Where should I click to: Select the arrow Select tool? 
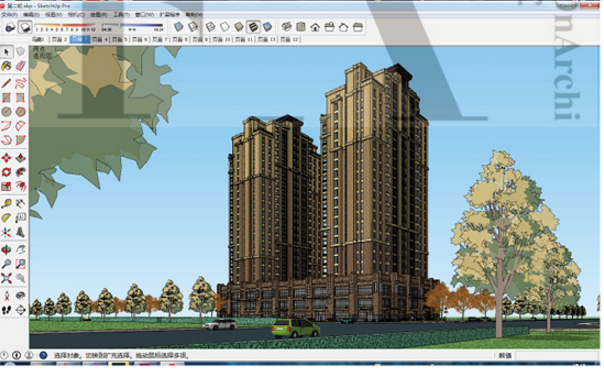tap(7, 52)
